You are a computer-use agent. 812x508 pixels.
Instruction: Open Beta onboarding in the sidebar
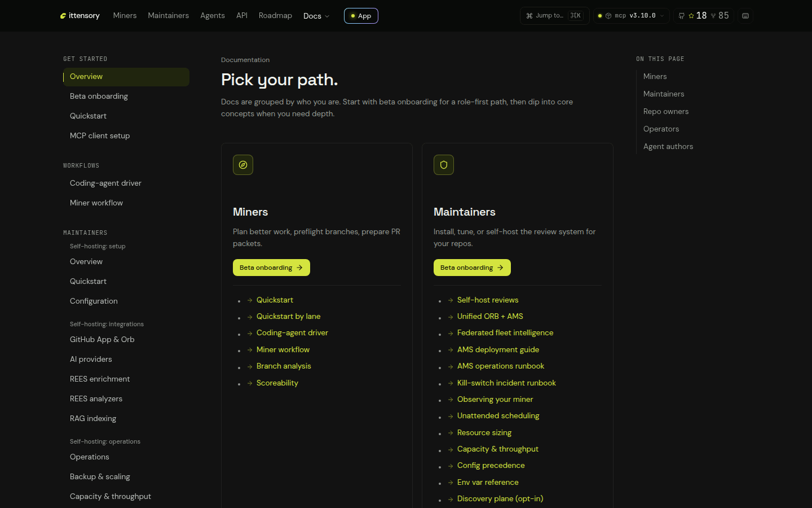tap(126, 97)
